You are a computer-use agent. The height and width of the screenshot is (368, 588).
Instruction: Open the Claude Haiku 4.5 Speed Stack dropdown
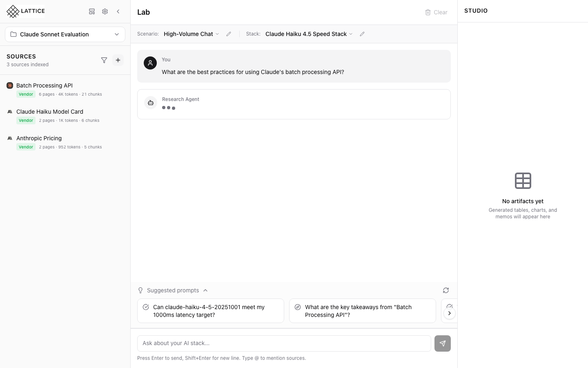309,34
